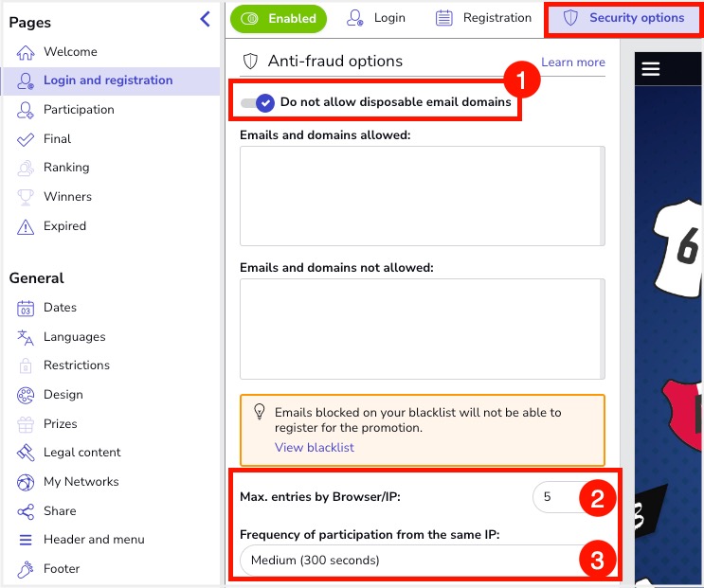The image size is (704, 588).
Task: Click the Welcome home icon
Action: (26, 52)
